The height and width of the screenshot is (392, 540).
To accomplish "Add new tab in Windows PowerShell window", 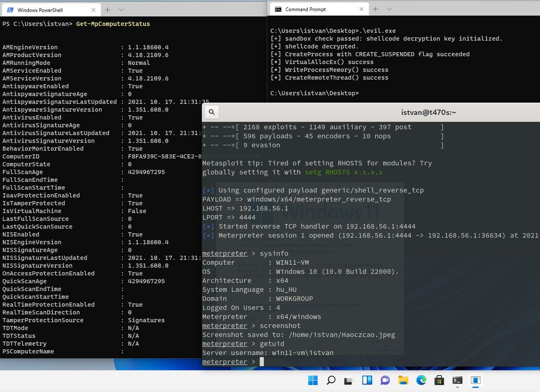I will [108, 9].
